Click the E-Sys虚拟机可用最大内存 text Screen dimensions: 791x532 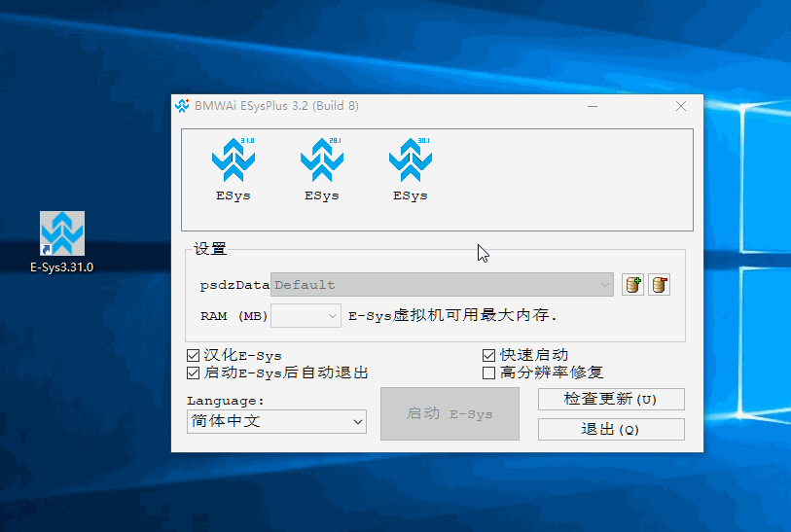click(452, 316)
